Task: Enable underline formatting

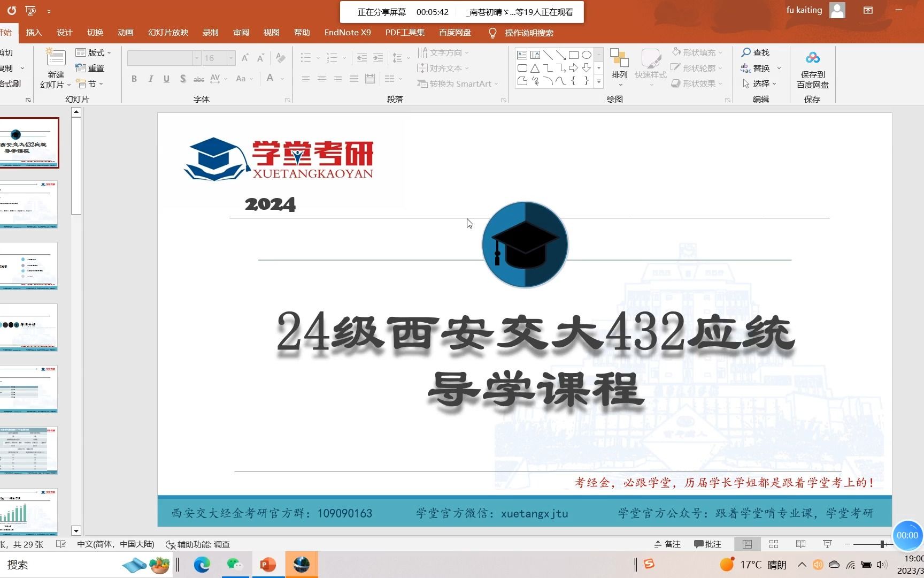Action: (x=166, y=78)
